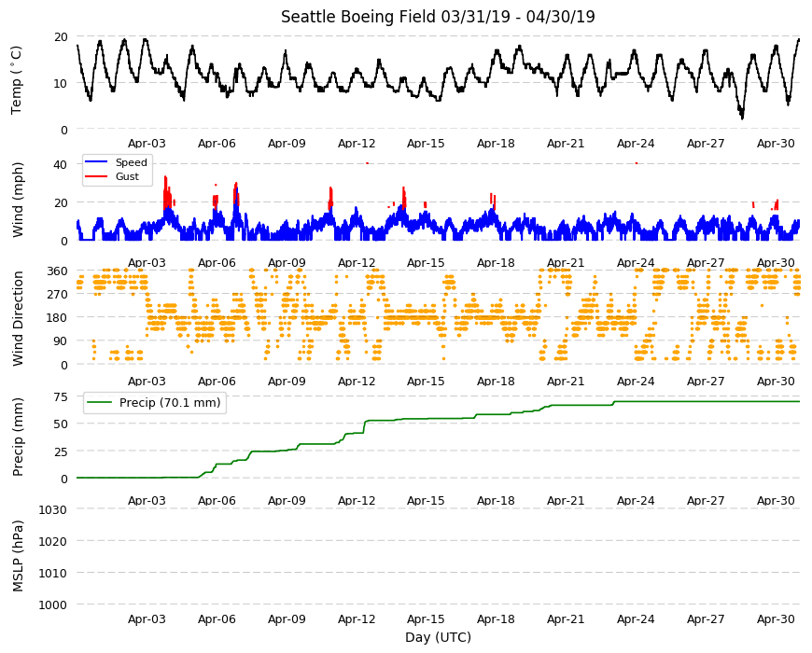This screenshot has width=812, height=653.
Task: Click the blue Speed legend line
Action: 95,162
